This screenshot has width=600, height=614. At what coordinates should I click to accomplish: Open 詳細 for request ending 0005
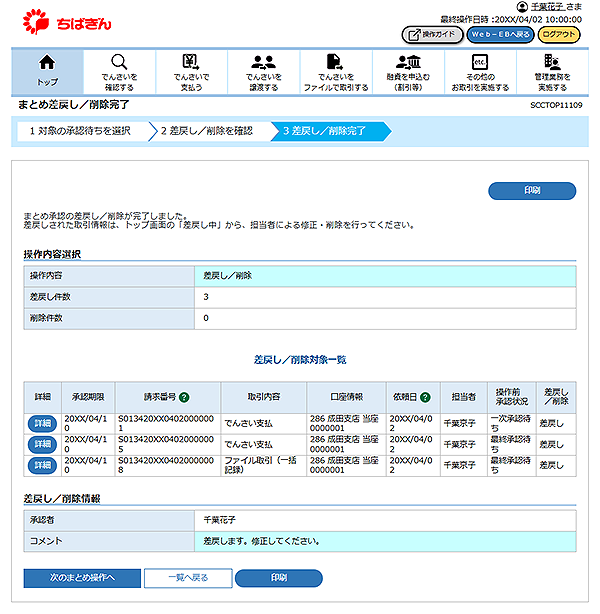tap(42, 445)
